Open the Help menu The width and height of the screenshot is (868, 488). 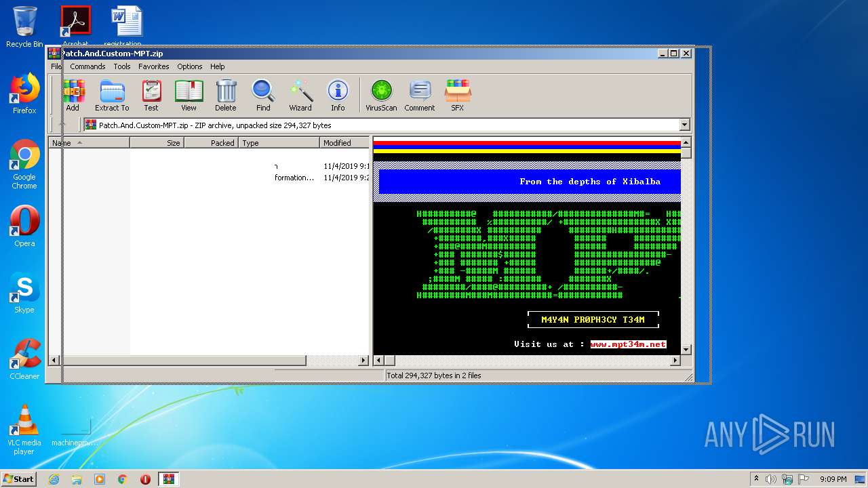coord(217,66)
